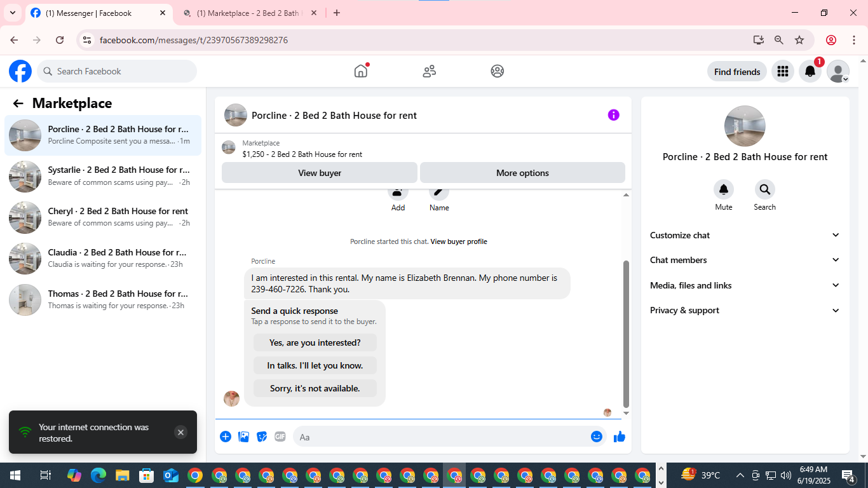Click the browser address bar URL
Viewport: 868px width, 488px height.
(194, 40)
